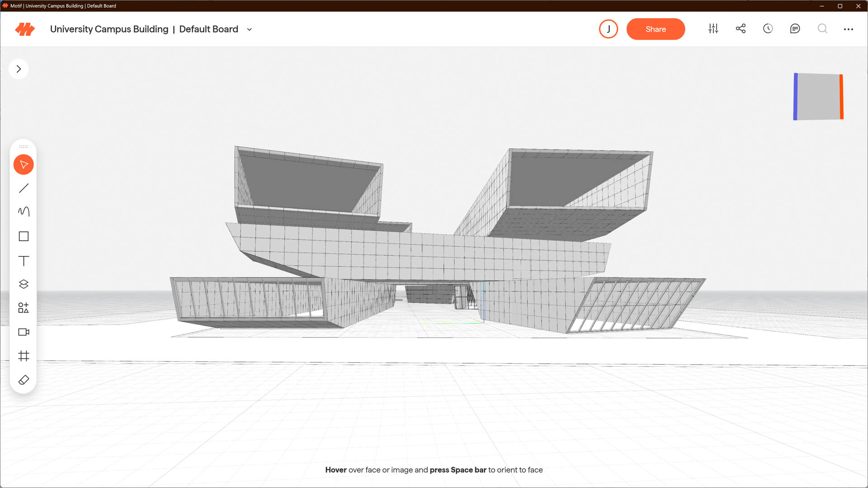Click the orange Share button
Viewport: 868px width, 488px height.
click(656, 29)
